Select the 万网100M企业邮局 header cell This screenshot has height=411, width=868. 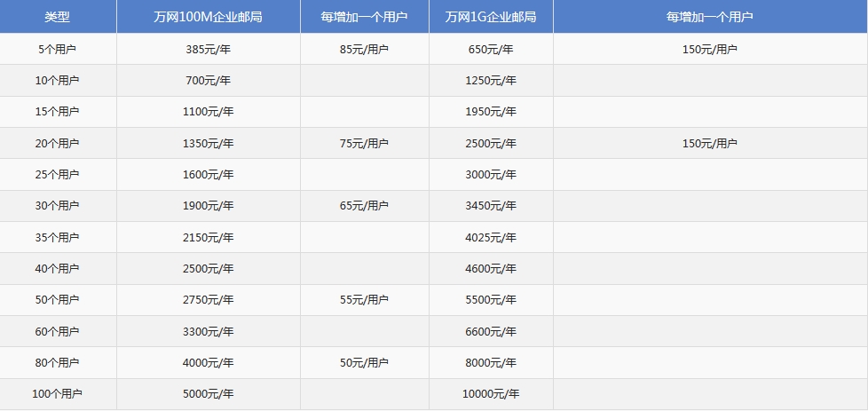208,17
